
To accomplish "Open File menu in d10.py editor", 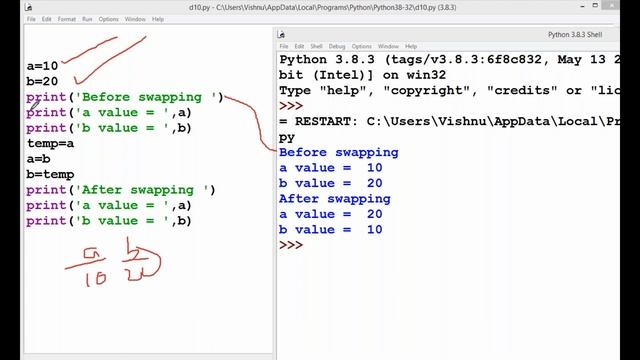I will click(x=31, y=19).
